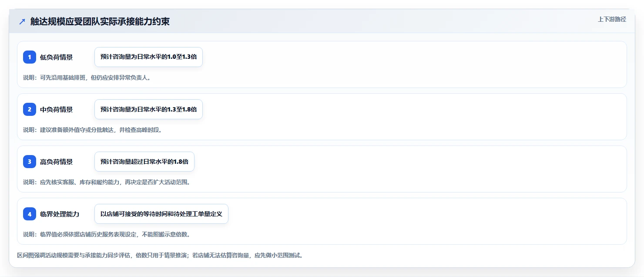
Task: Open the 上下游路径 link
Action: (612, 19)
